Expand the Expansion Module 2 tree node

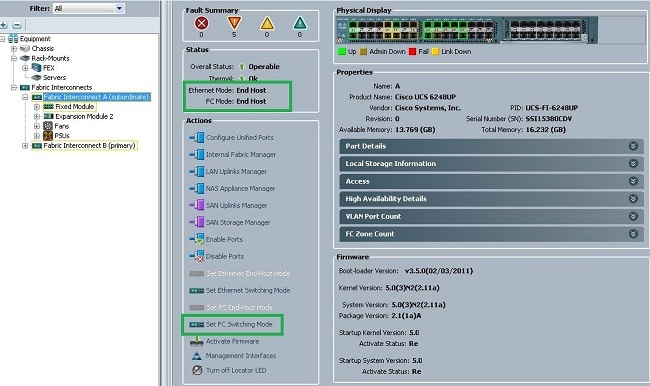tap(37, 117)
